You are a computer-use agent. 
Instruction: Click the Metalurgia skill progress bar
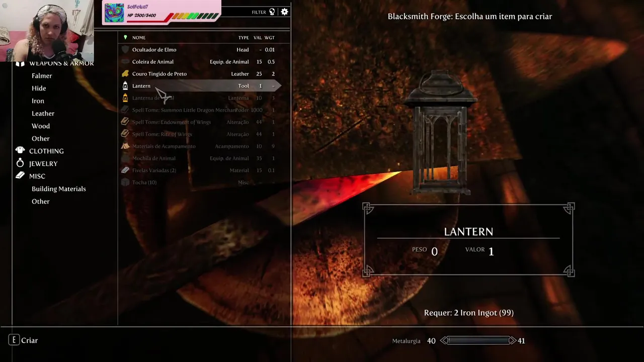478,340
